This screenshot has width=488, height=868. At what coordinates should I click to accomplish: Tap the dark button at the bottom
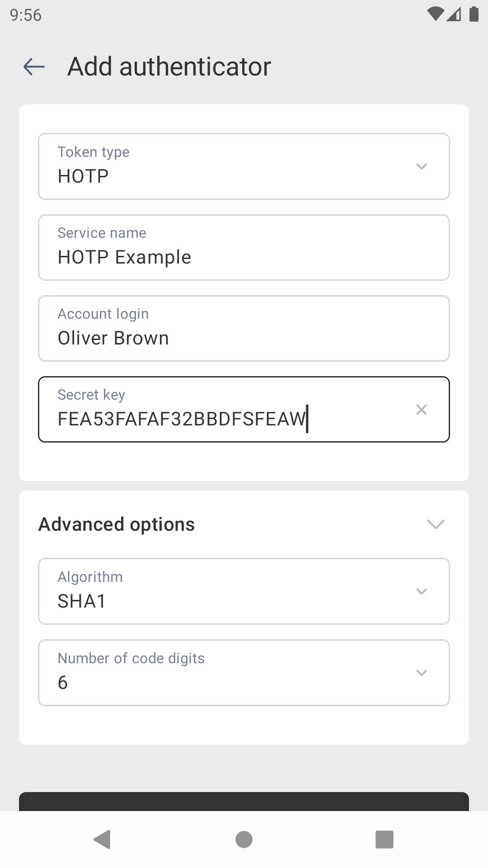point(244,802)
